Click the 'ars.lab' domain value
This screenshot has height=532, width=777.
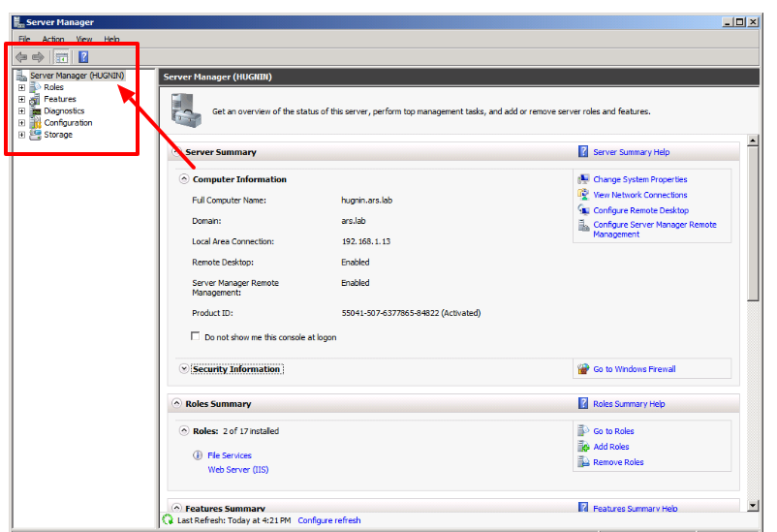tap(354, 221)
